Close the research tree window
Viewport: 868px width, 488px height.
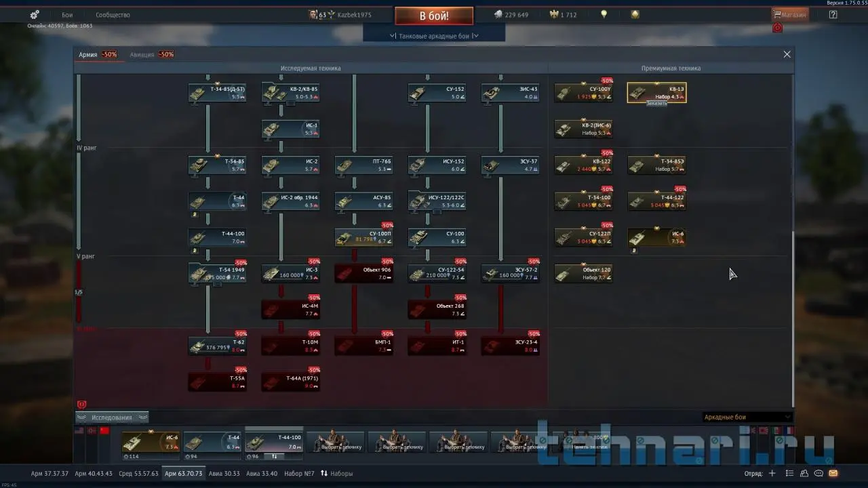(787, 54)
